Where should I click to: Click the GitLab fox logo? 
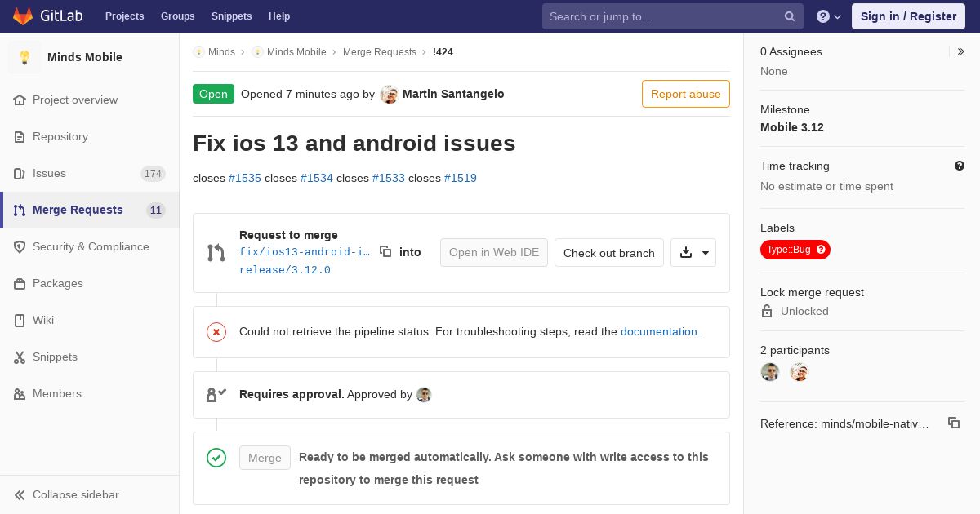[x=23, y=16]
